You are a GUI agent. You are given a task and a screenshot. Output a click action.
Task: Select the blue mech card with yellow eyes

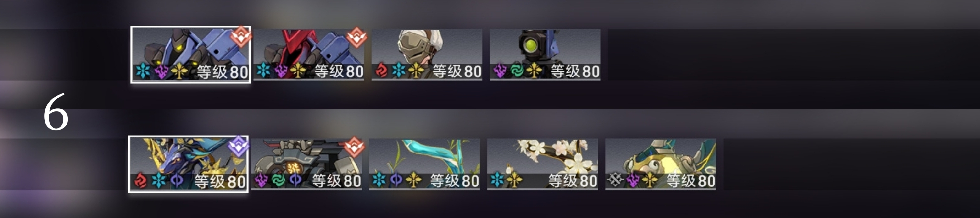pos(191,54)
